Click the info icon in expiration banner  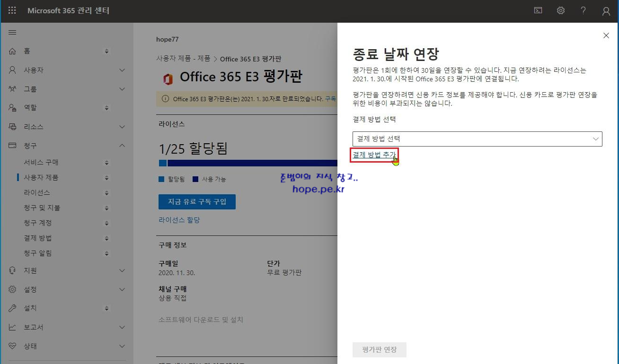click(x=165, y=99)
